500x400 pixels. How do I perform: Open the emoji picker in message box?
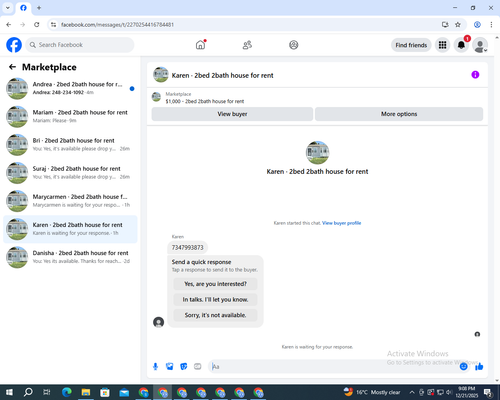click(463, 367)
